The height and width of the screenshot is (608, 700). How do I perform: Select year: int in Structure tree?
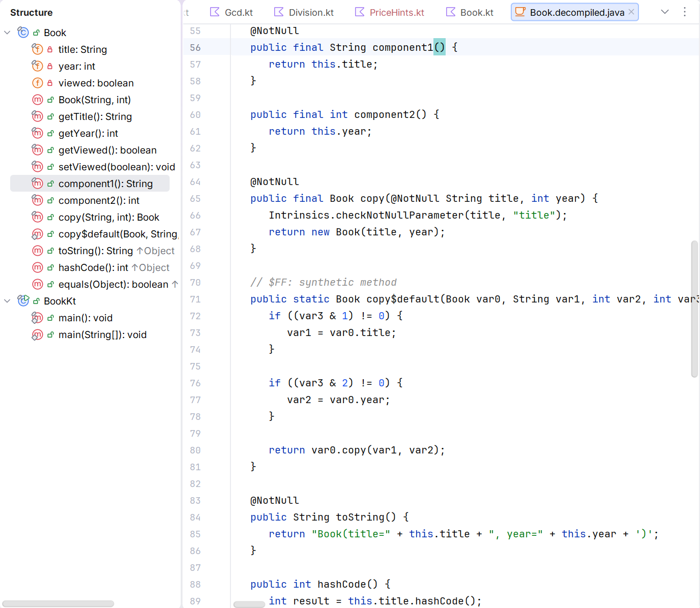point(77,66)
